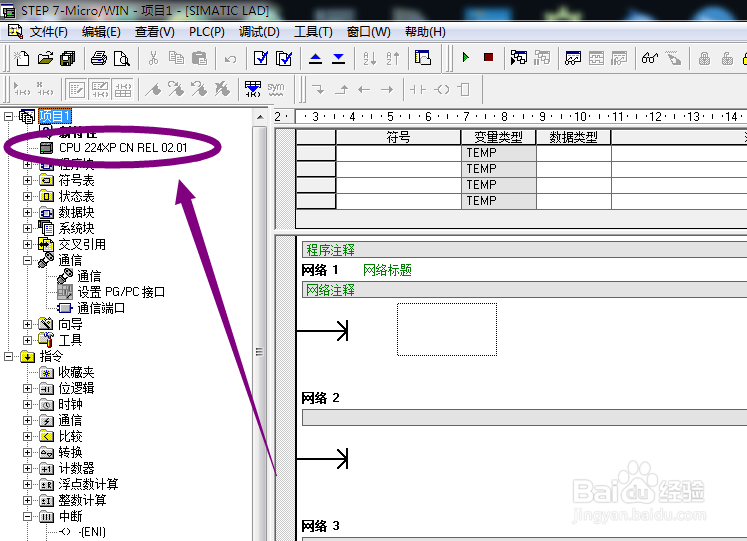Click the Compile icon with checkmark
Viewport: 747px width, 541px height.
pyautogui.click(x=261, y=59)
